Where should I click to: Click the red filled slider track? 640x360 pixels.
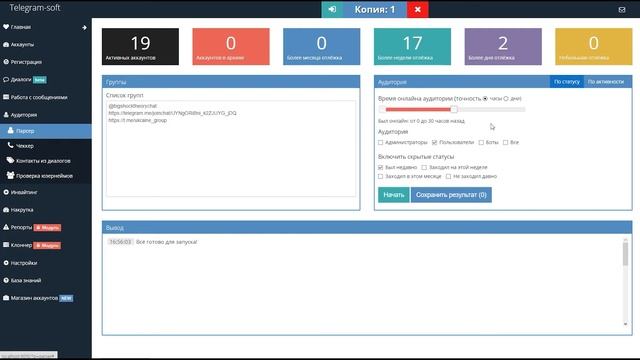(x=418, y=109)
